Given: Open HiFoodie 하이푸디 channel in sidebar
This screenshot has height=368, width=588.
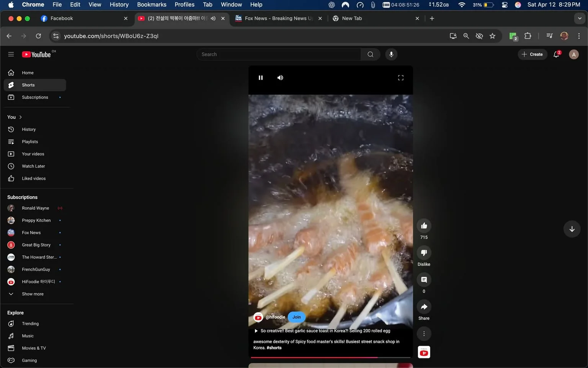Looking at the screenshot, I should 35,282.
